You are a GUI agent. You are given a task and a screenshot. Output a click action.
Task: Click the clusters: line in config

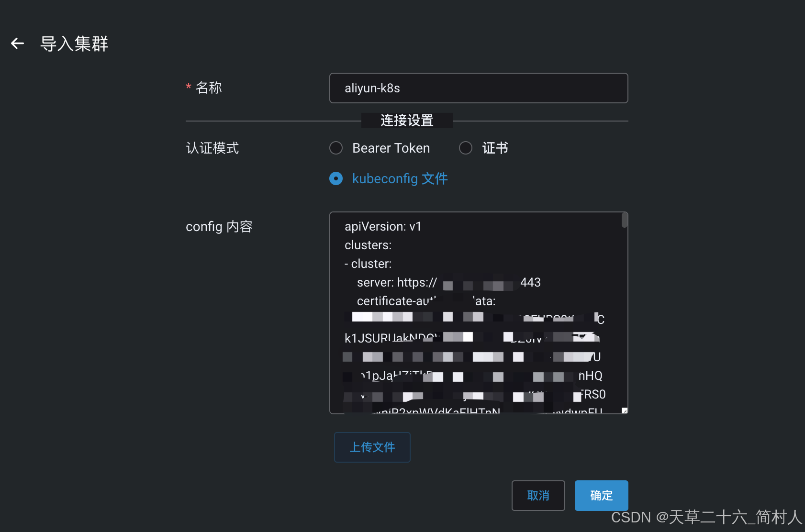(368, 245)
